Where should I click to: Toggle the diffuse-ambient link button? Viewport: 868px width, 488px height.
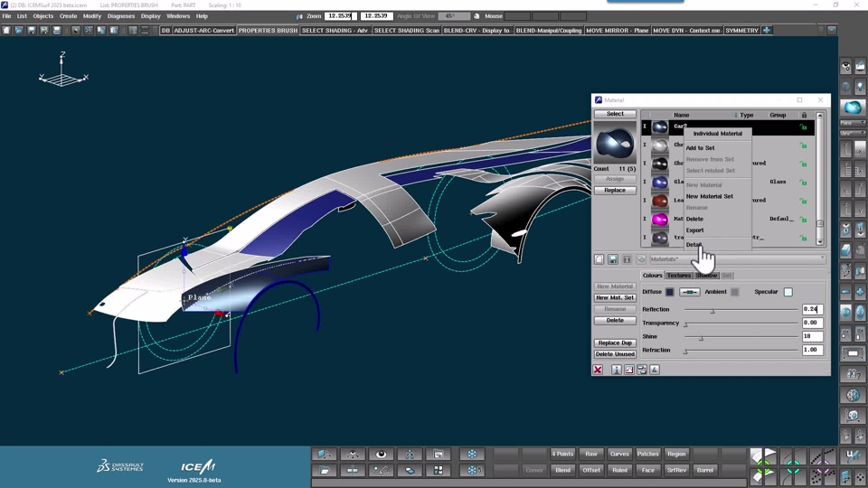(690, 292)
